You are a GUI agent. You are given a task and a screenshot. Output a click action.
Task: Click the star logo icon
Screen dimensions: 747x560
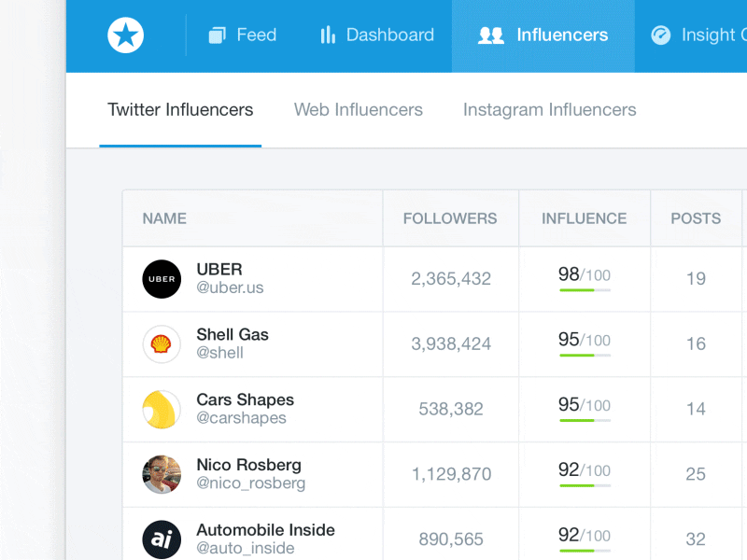[124, 35]
